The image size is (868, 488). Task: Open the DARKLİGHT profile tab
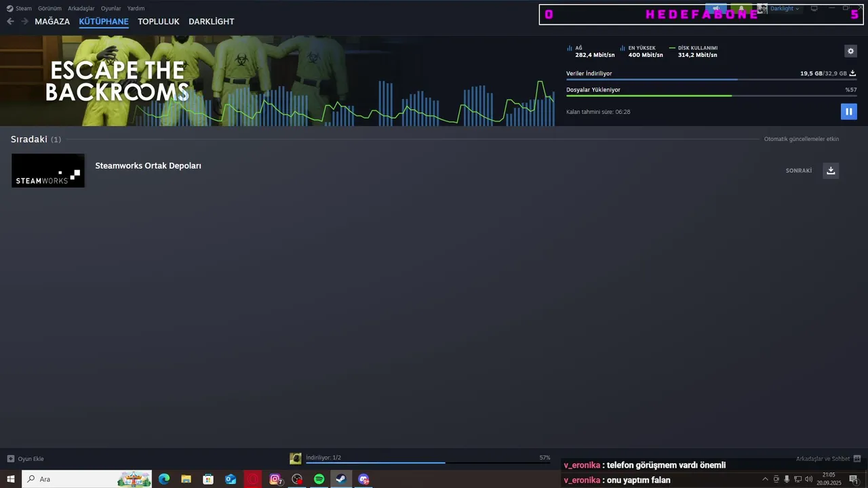coord(212,22)
